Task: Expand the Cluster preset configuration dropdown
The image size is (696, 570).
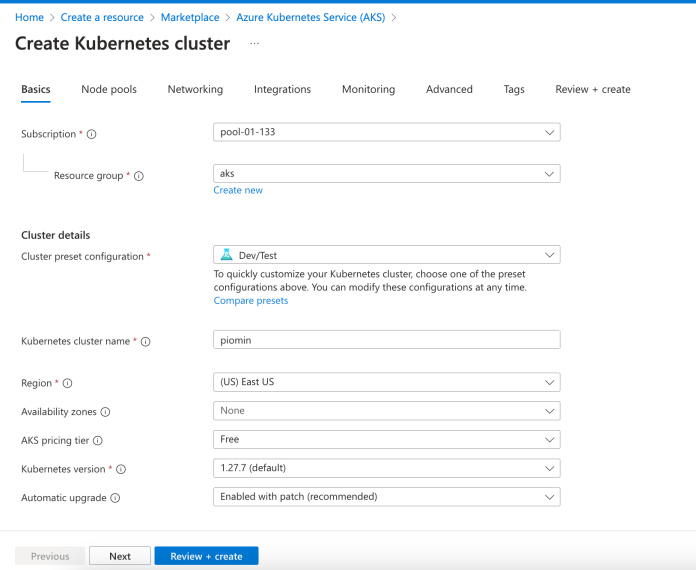Action: tap(387, 255)
